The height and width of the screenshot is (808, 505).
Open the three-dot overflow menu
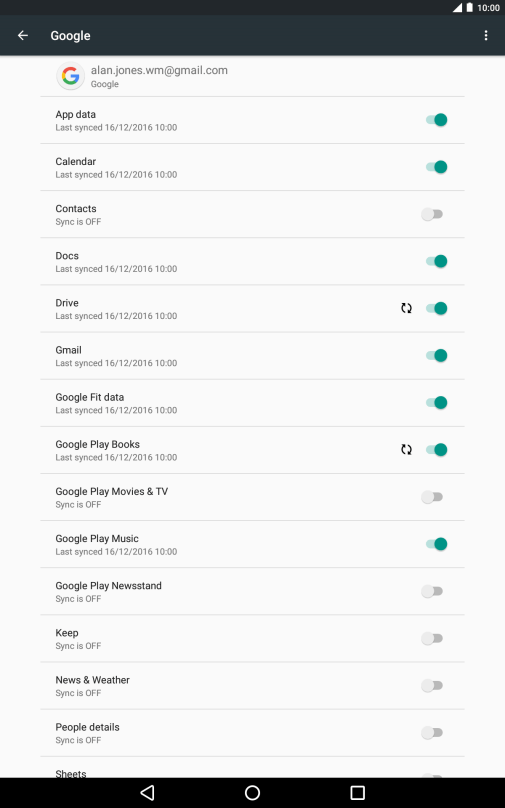coord(485,35)
